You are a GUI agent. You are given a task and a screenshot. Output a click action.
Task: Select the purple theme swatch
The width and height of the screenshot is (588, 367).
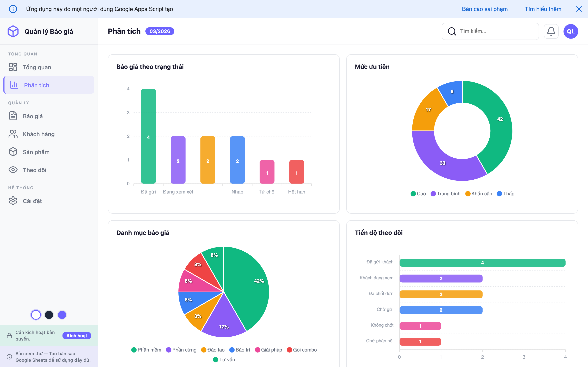coord(62,315)
